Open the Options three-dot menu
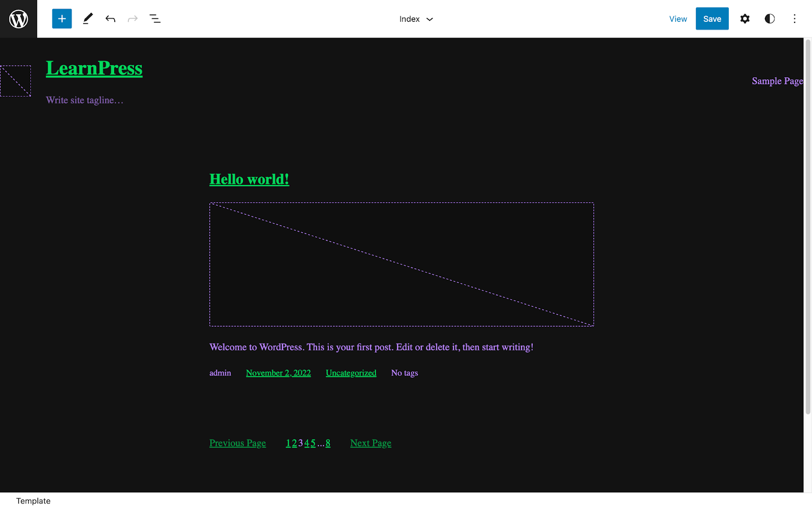Screen dimensions: 812x508 point(794,19)
